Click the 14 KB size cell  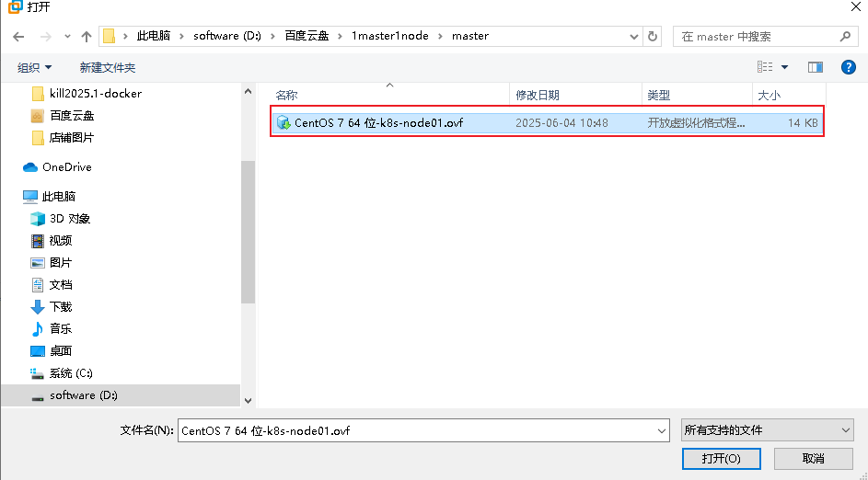tap(803, 123)
